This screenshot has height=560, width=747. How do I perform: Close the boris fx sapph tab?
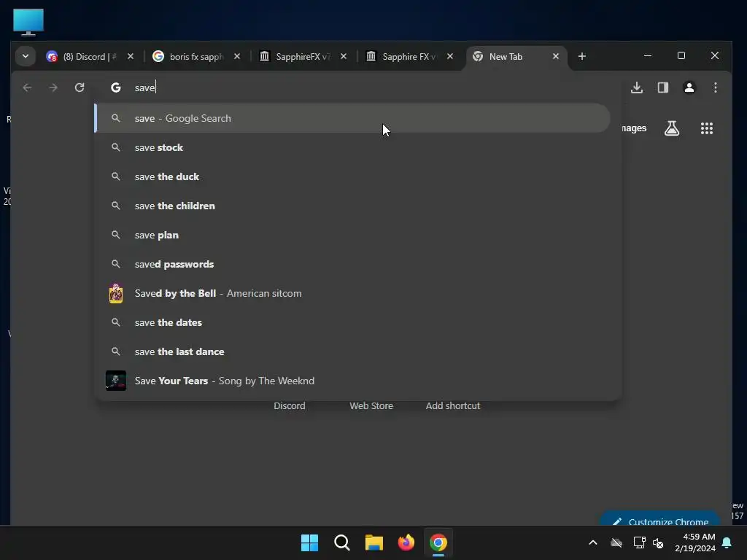[x=237, y=56]
